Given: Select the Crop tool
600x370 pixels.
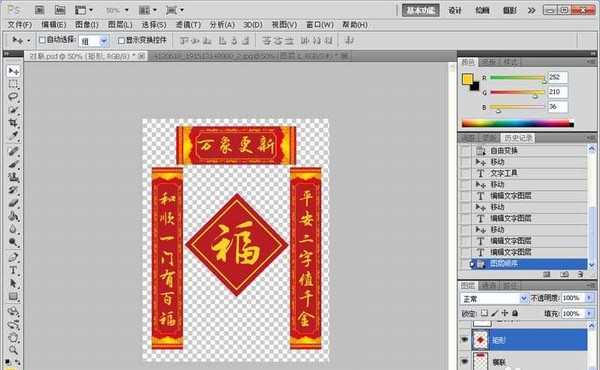Looking at the screenshot, I should click(x=13, y=122).
